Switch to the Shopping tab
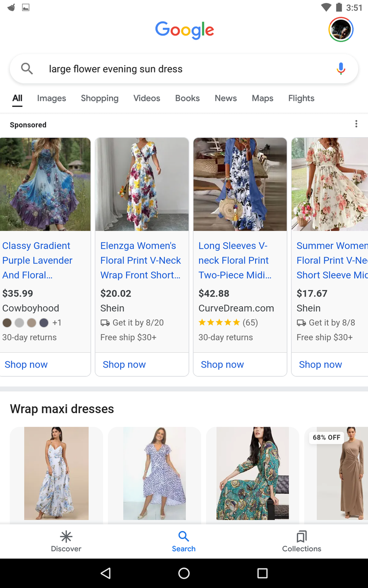The height and width of the screenshot is (588, 368). tap(100, 98)
